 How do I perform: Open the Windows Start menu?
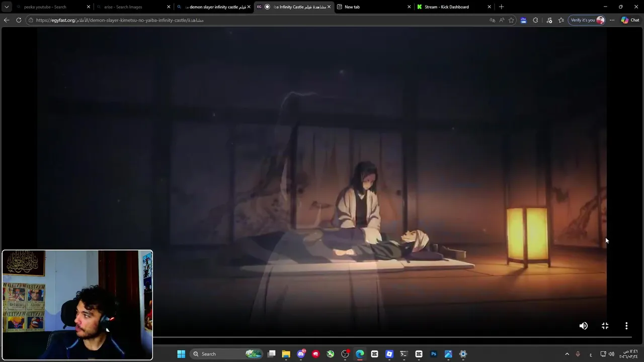[181, 354]
